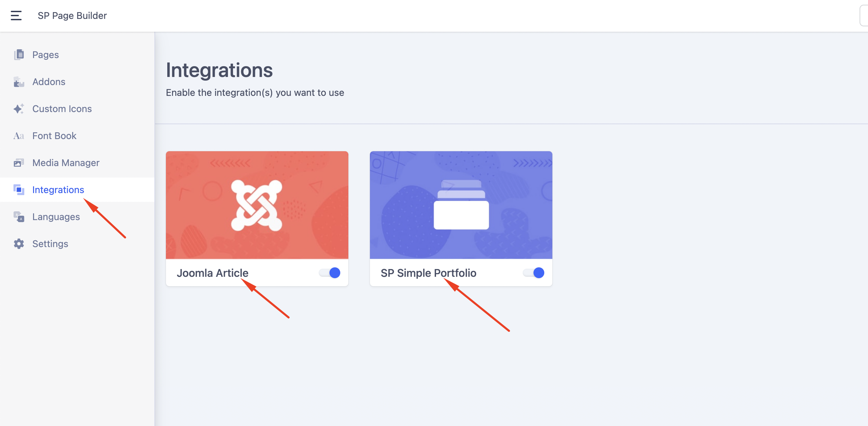Open Settings from the sidebar
Image resolution: width=868 pixels, height=426 pixels.
pyautogui.click(x=77, y=244)
